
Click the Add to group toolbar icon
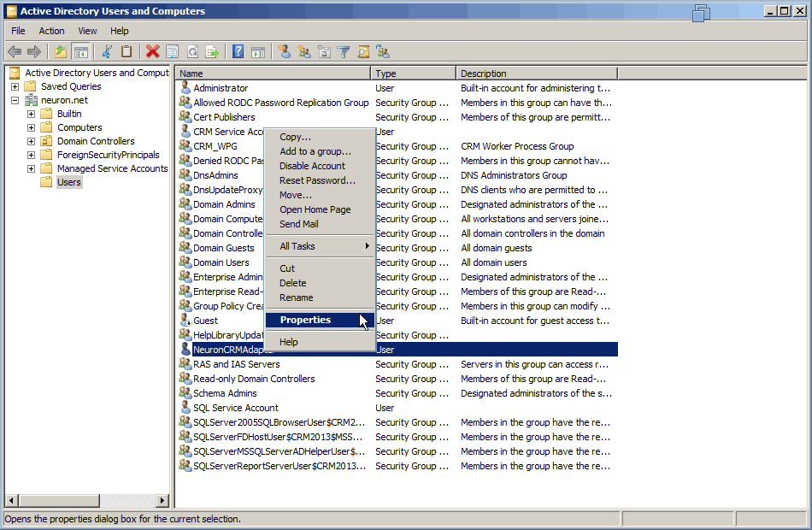tap(383, 52)
